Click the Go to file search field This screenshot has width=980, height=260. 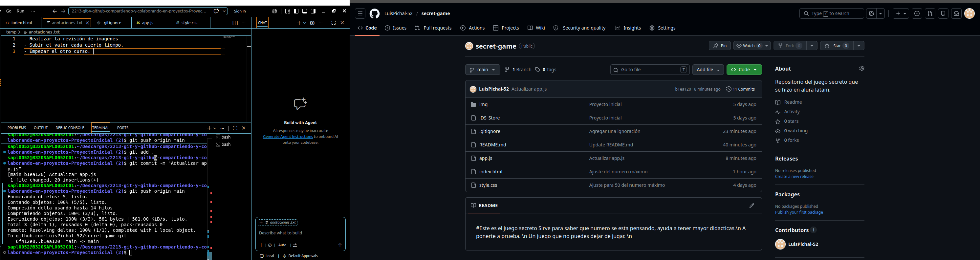[650, 70]
